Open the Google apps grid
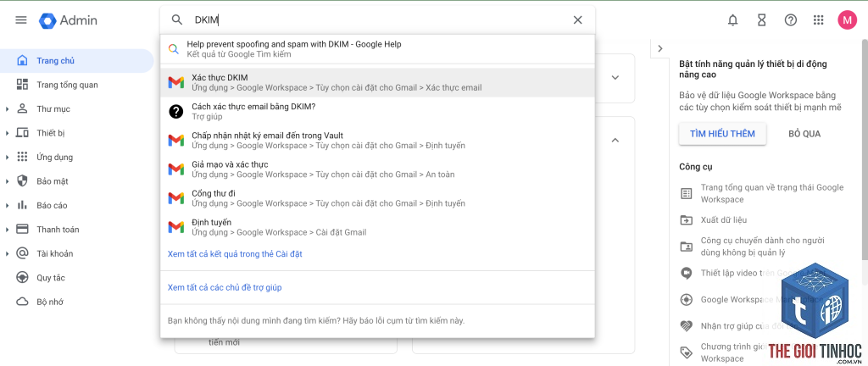The height and width of the screenshot is (366, 868). tap(818, 20)
